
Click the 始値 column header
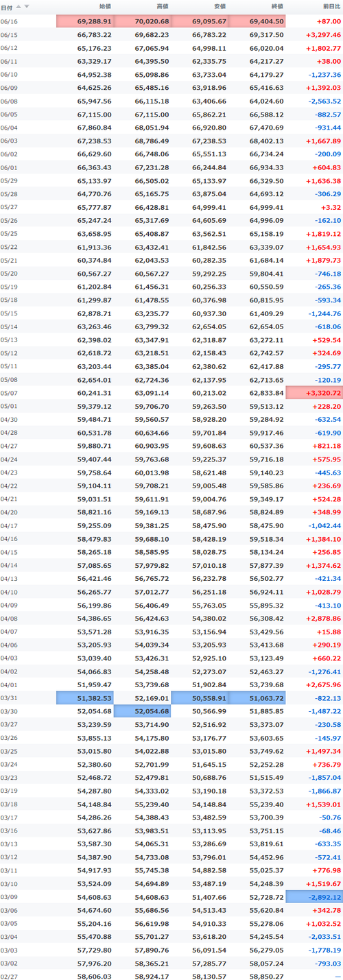point(105,7)
